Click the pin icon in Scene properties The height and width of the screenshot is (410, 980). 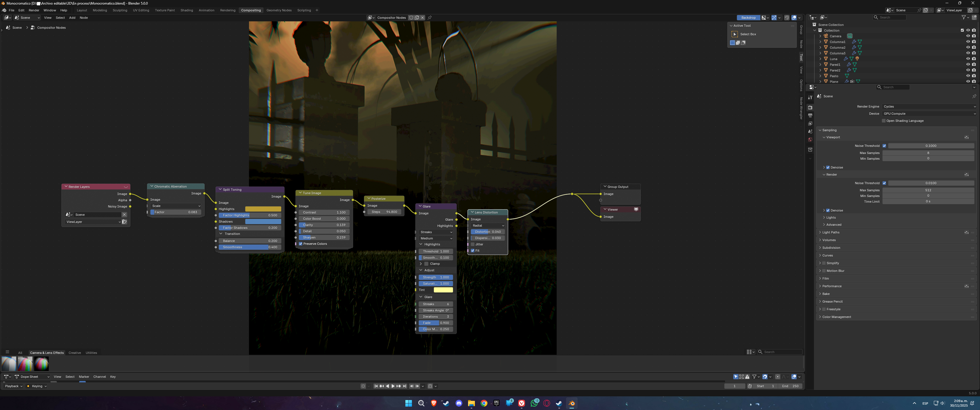974,96
